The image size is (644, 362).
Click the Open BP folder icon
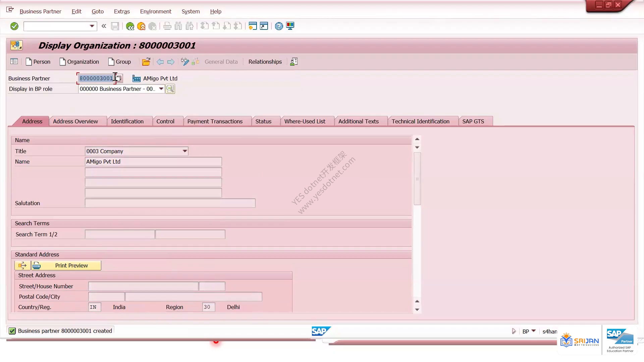(146, 62)
